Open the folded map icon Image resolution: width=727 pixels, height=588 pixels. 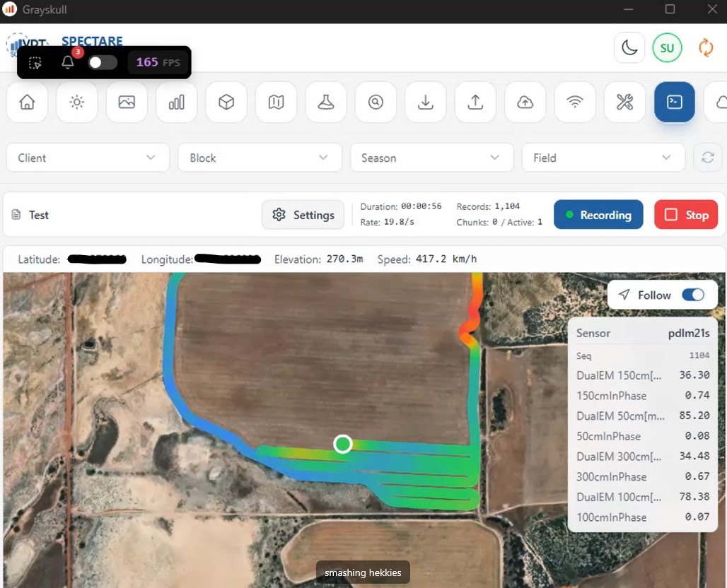click(x=276, y=102)
